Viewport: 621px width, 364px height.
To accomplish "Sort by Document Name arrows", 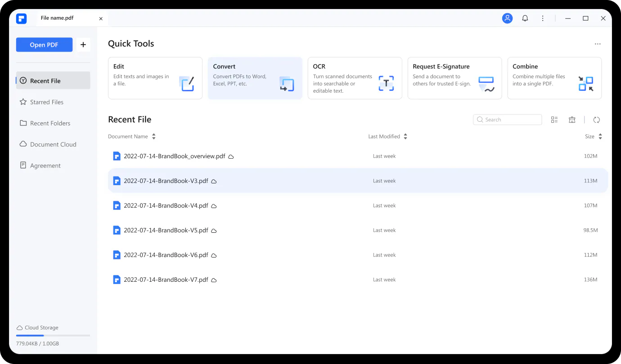I will click(153, 137).
